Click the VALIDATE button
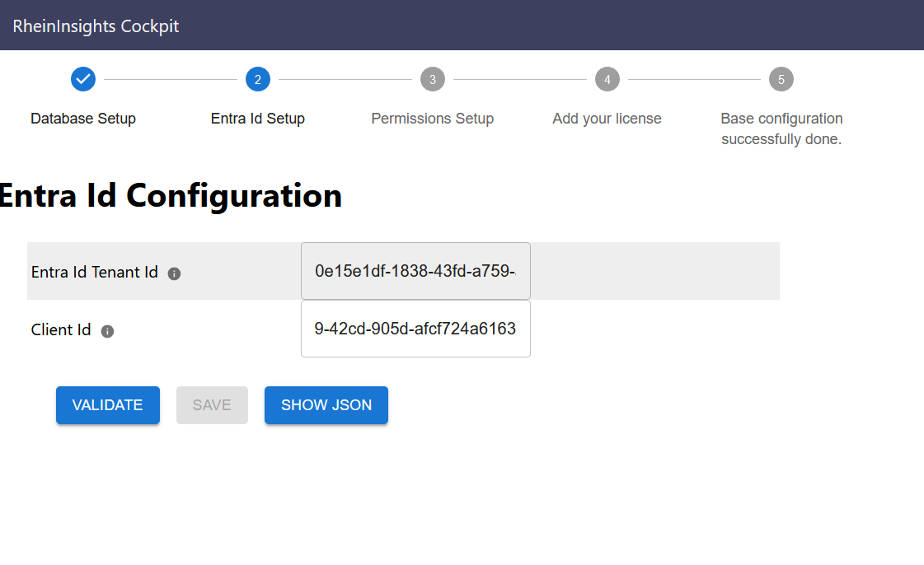 (x=108, y=405)
